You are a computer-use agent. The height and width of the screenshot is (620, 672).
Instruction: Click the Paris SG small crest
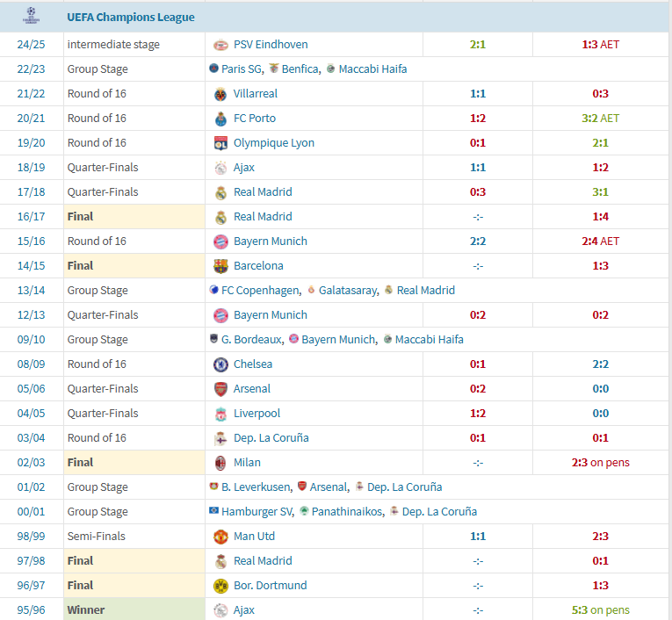pyautogui.click(x=213, y=68)
